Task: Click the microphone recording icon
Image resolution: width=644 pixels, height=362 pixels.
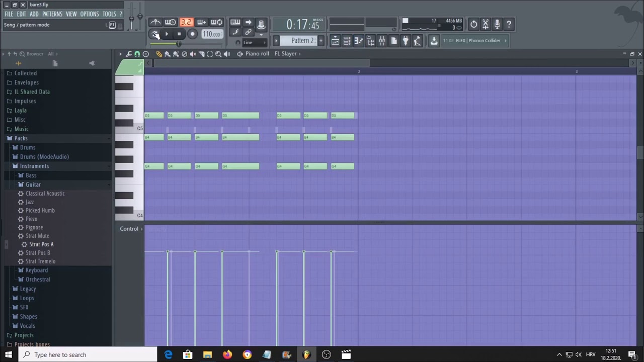Action: tap(497, 24)
